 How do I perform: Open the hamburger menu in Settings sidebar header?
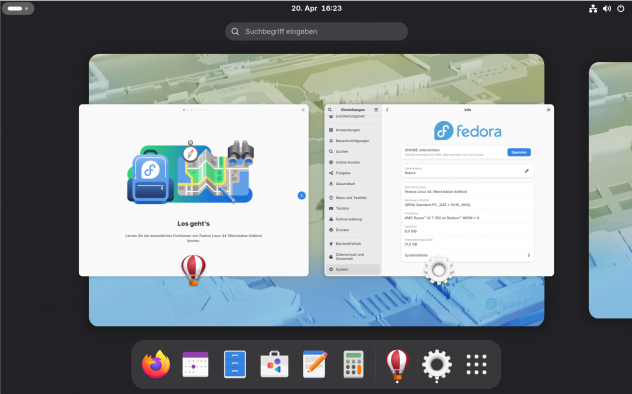pos(376,110)
